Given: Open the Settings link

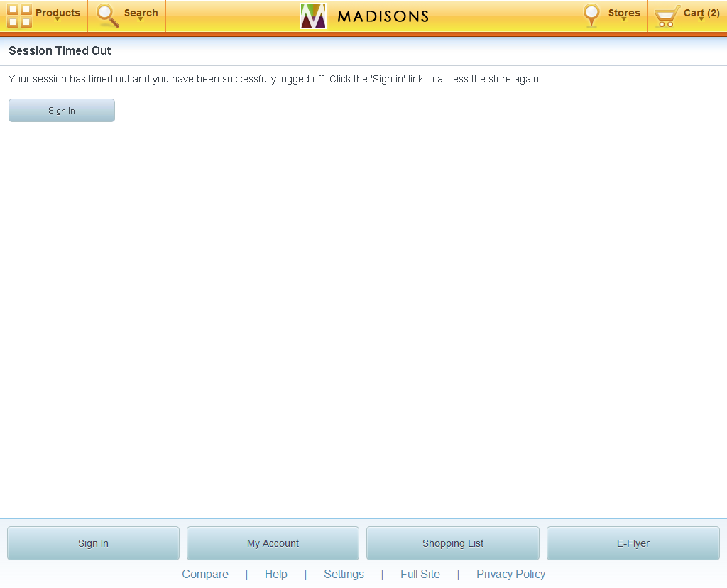Looking at the screenshot, I should (x=344, y=574).
